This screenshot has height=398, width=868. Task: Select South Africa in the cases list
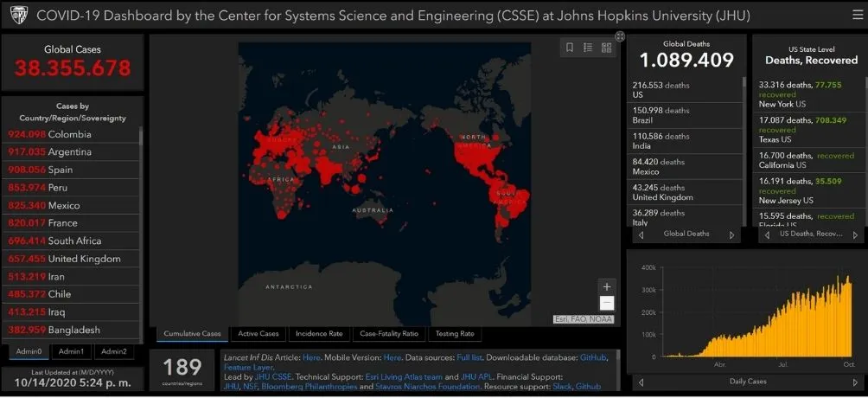pos(72,241)
